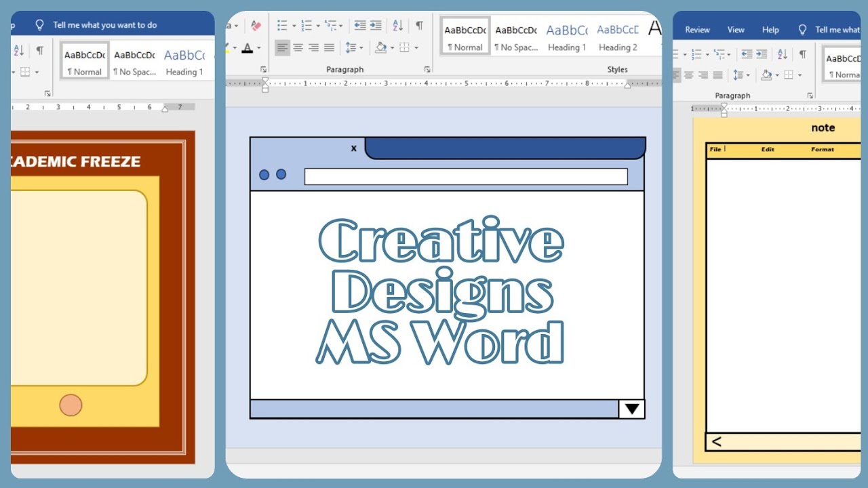Expand Numbering dropdown arrow in Creative Designs window

click(318, 26)
